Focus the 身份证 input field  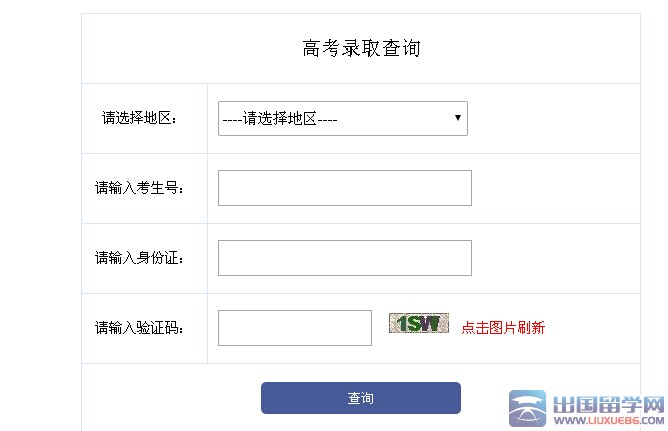344,258
